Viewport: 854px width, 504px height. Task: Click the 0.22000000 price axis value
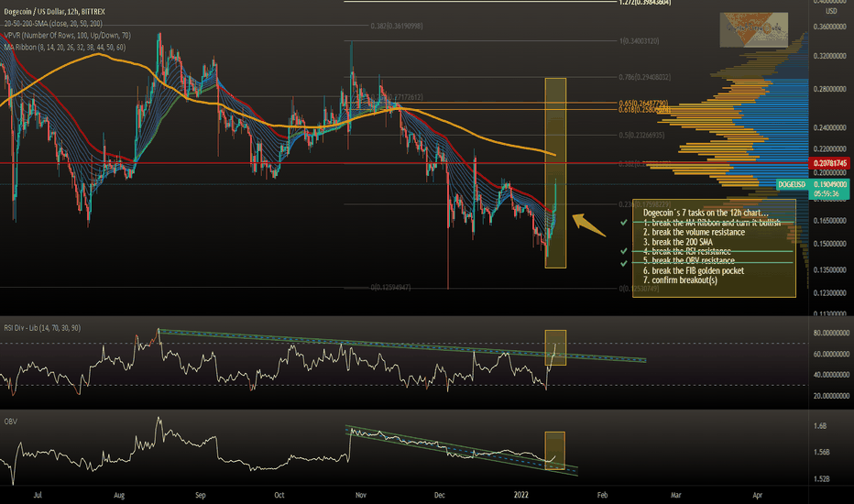coord(830,148)
